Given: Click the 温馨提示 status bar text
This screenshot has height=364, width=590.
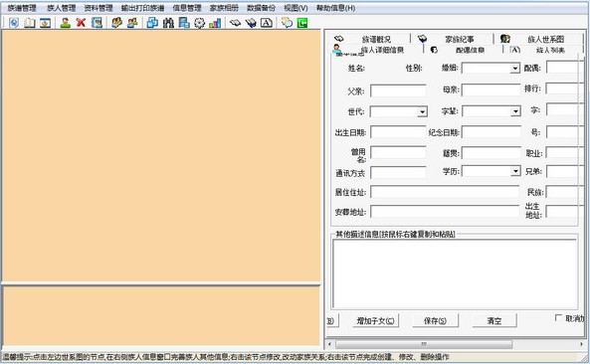Looking at the screenshot, I should point(226,357).
